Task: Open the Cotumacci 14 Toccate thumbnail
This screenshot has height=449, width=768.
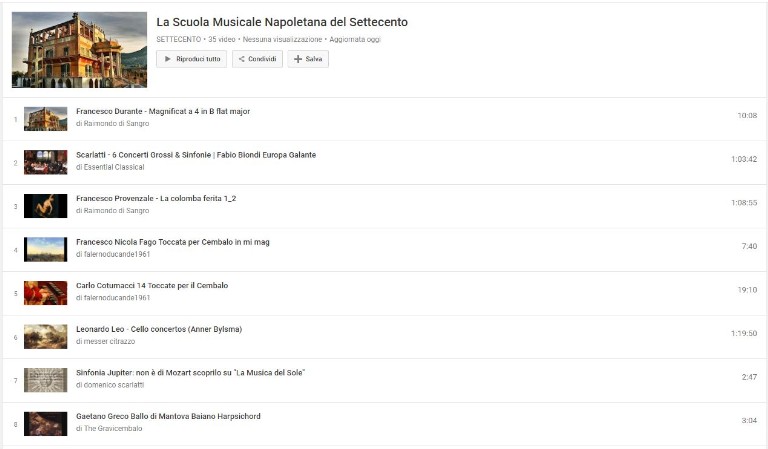Action: (x=46, y=293)
